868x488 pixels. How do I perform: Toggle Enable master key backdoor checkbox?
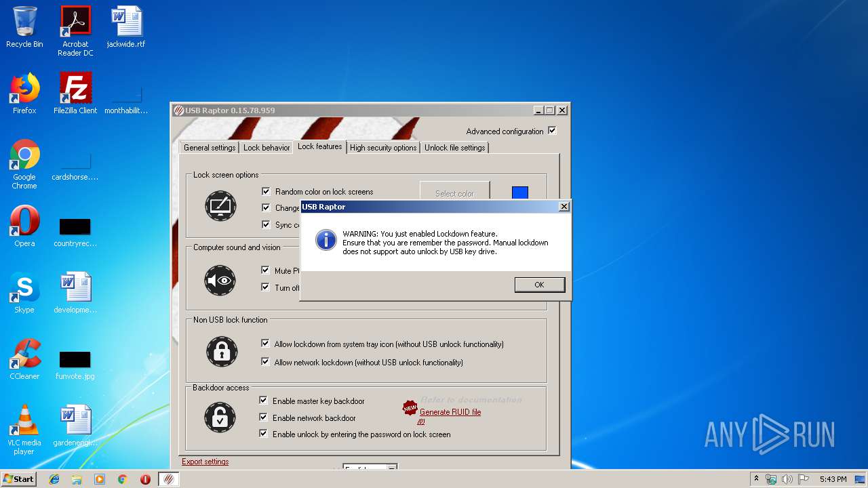click(263, 401)
